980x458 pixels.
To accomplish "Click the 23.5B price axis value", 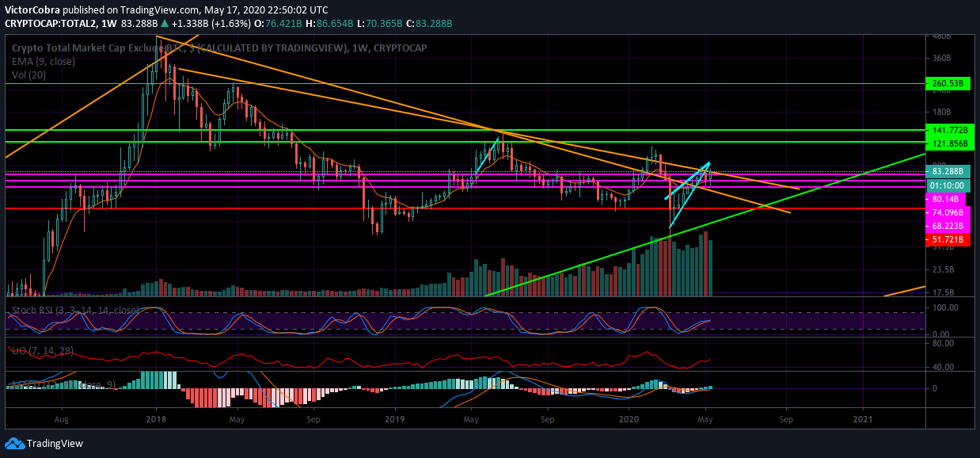I will 944,270.
